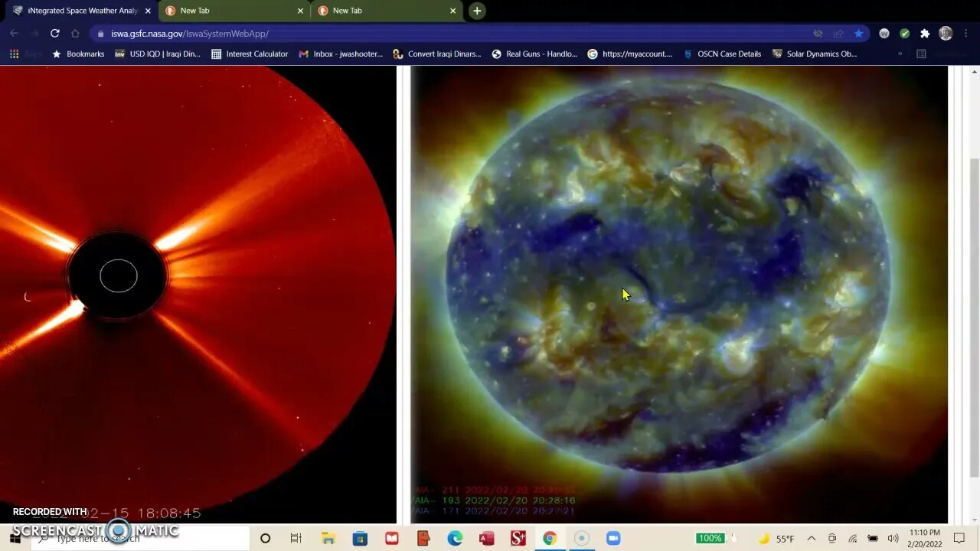Open the Solar Dynamics Observatory bookmark
980x551 pixels.
(815, 54)
